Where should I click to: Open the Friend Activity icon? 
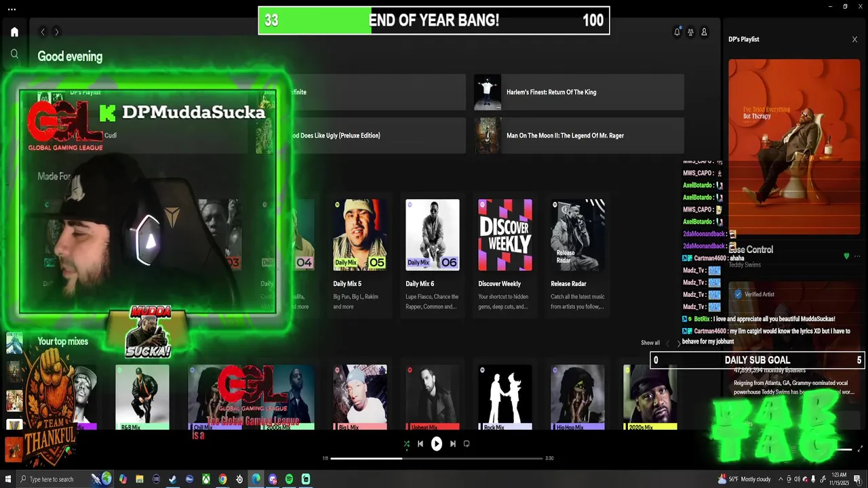[690, 32]
